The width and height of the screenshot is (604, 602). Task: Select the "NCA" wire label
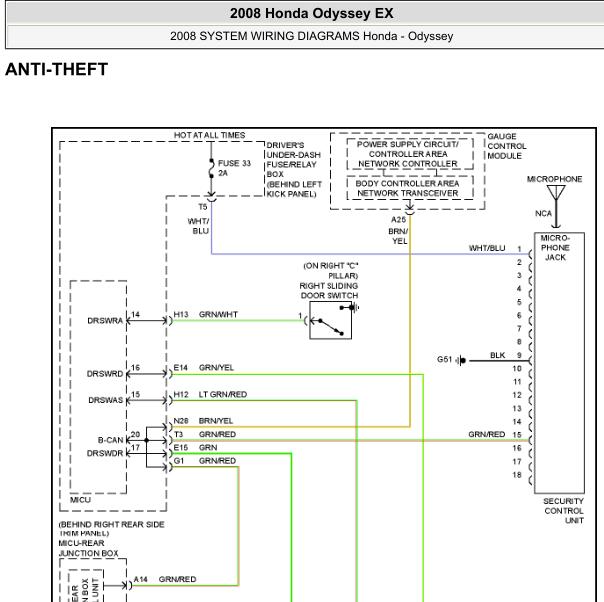click(x=543, y=213)
